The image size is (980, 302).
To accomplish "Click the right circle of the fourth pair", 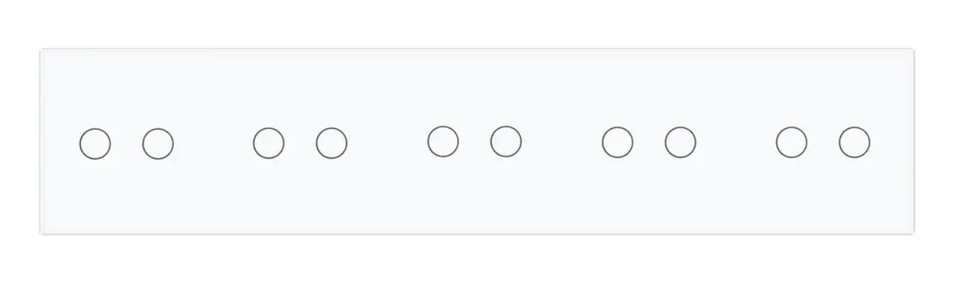I will click(680, 142).
